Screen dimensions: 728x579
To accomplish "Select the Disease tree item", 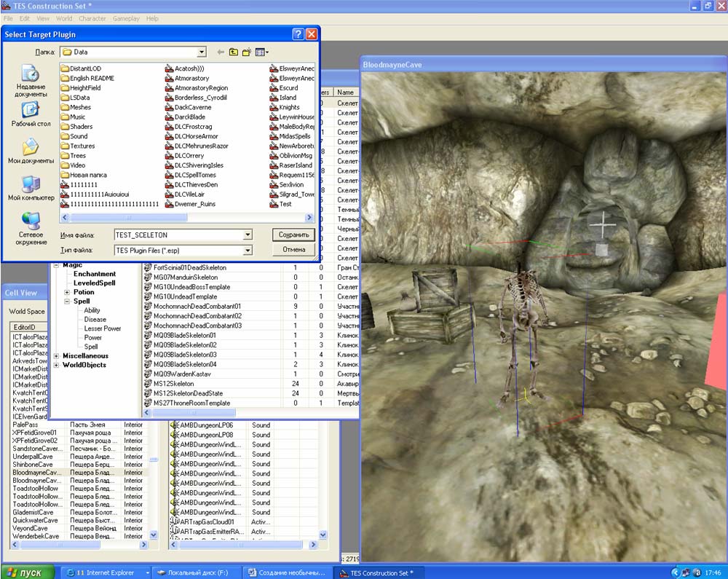I will (x=95, y=320).
